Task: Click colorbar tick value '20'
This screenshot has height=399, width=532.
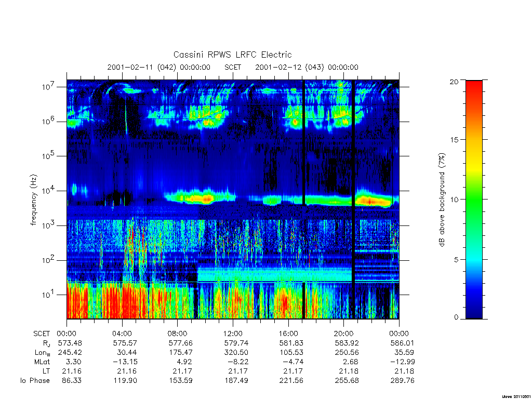Action: coord(454,82)
